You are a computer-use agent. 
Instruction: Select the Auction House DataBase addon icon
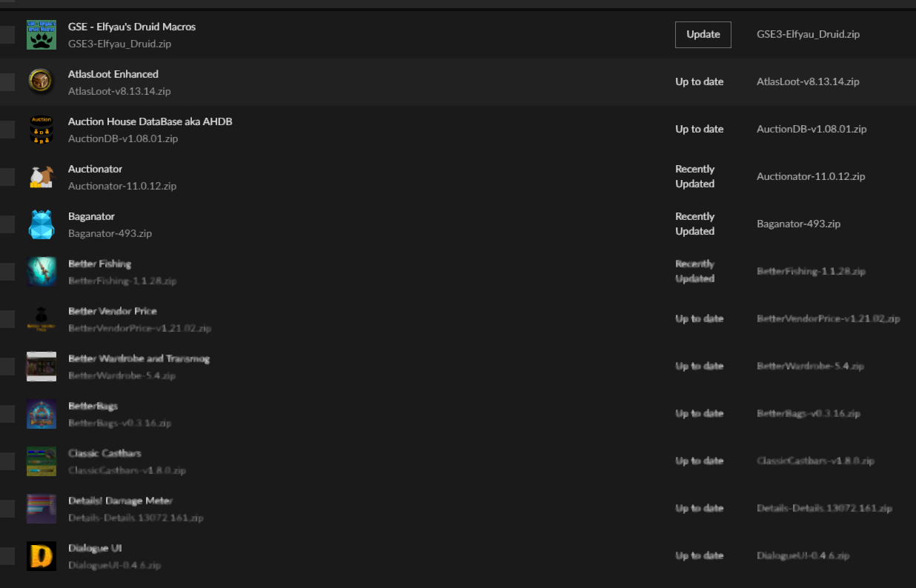point(42,130)
